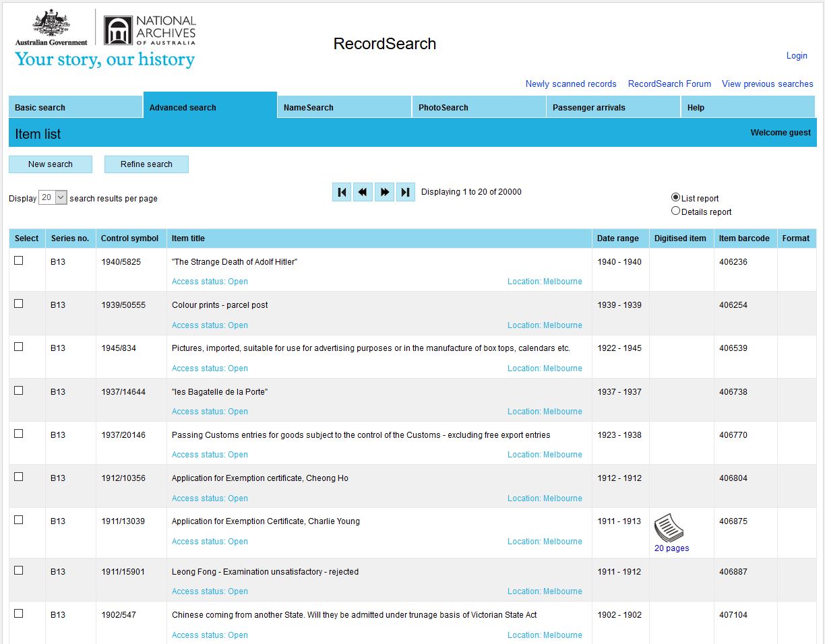825x644 pixels.
Task: Open the 20 pages digitised link
Action: pyautogui.click(x=671, y=548)
